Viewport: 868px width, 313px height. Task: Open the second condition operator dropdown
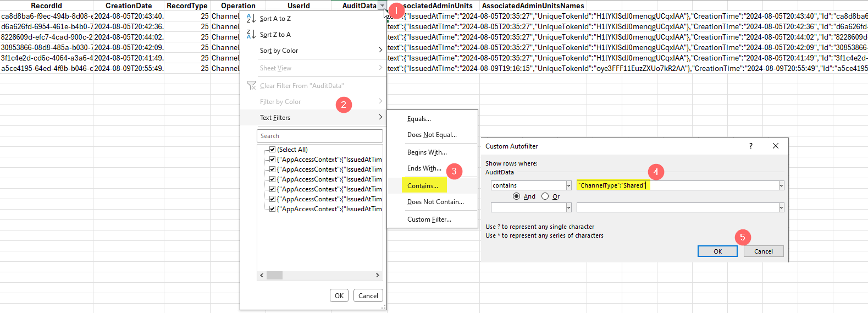coord(568,207)
